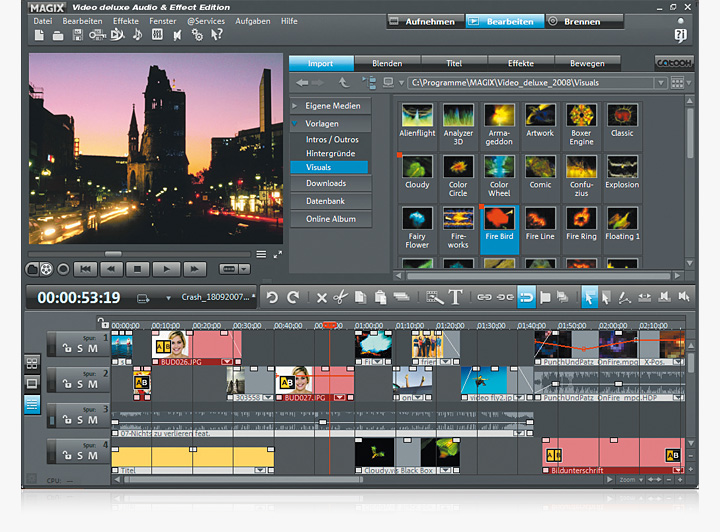Image resolution: width=720 pixels, height=532 pixels.
Task: Undo the last edit with Undo arrow
Action: coord(272,297)
